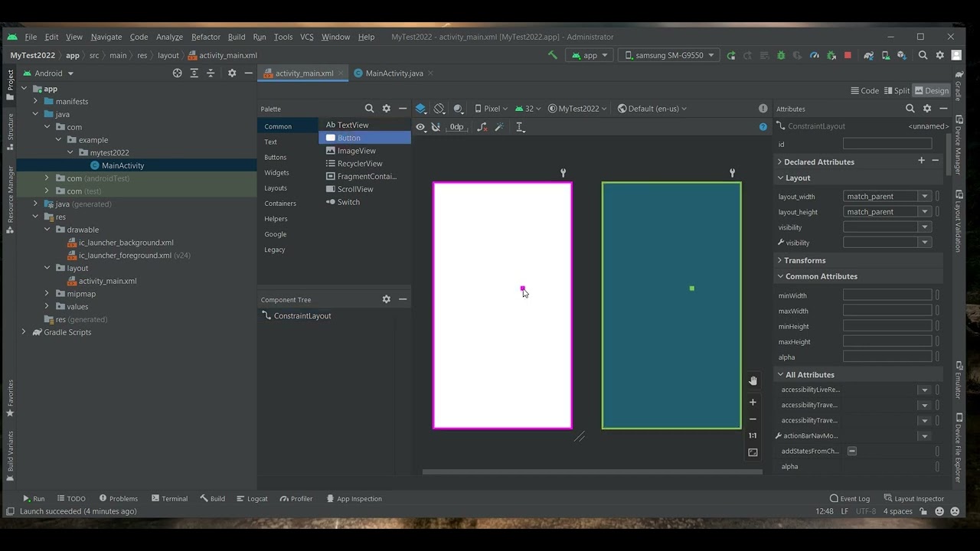Switch to Code view mode

pos(864,90)
